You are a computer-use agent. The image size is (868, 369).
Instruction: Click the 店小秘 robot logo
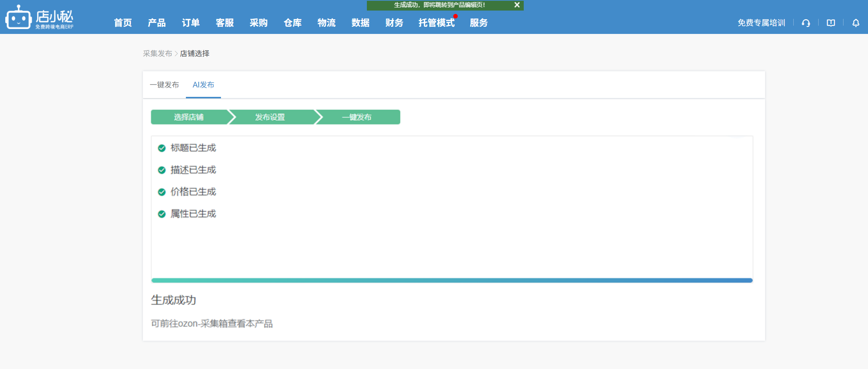[x=18, y=18]
